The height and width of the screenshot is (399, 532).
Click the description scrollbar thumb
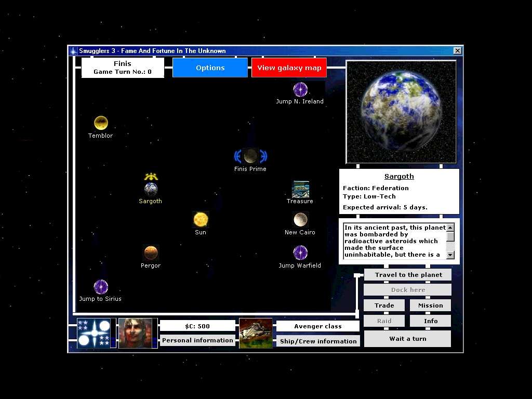coord(450,236)
